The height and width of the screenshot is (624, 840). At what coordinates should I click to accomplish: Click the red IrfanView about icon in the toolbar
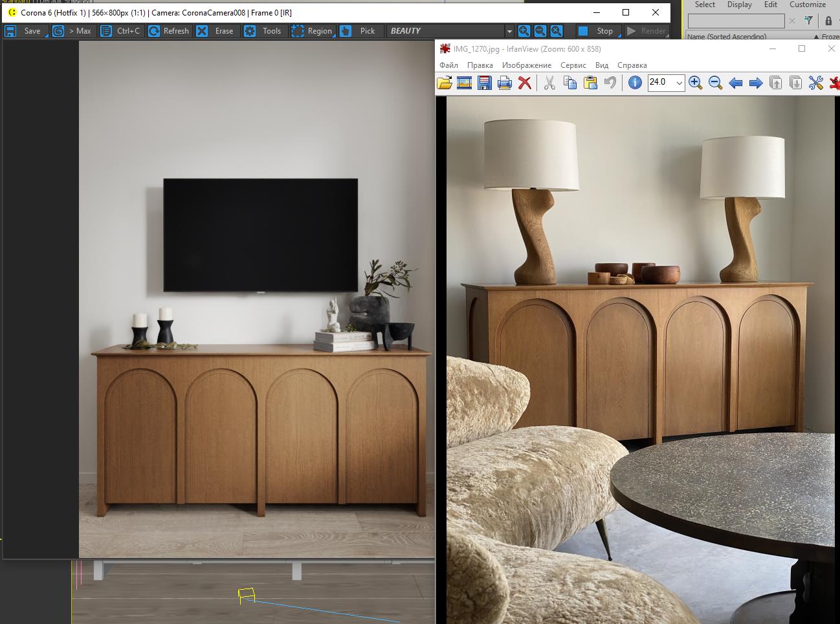[834, 83]
